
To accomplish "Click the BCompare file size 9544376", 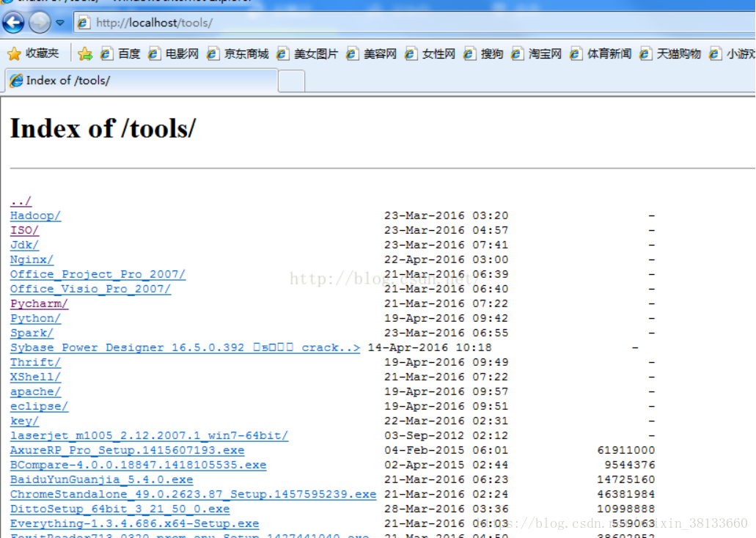I will pyautogui.click(x=630, y=465).
